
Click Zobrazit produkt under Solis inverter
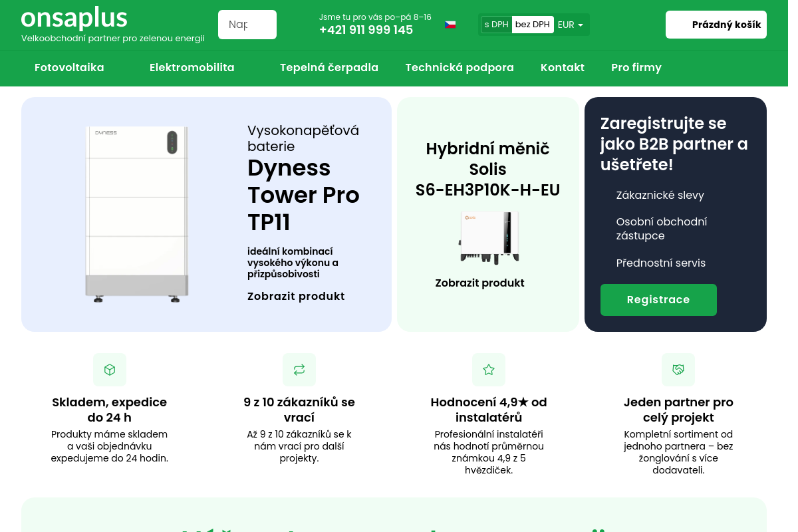480,283
